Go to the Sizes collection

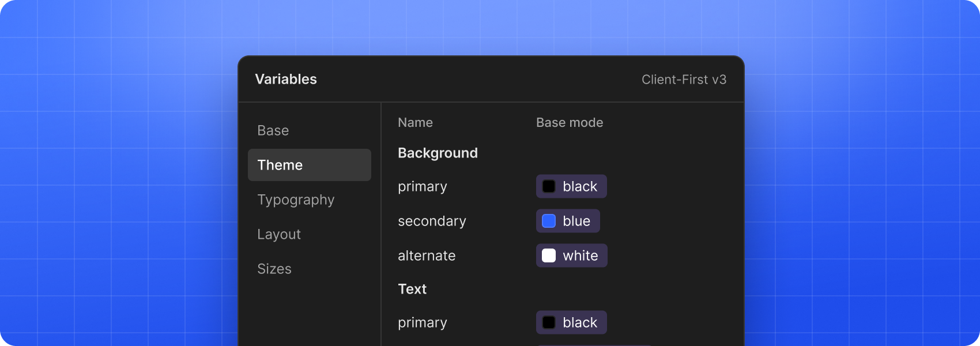274,269
